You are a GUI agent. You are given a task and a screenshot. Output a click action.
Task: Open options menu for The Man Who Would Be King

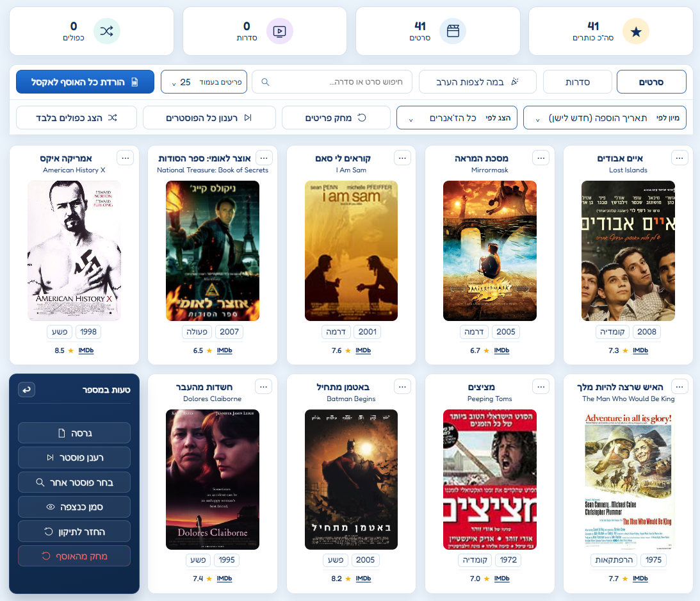tap(680, 386)
